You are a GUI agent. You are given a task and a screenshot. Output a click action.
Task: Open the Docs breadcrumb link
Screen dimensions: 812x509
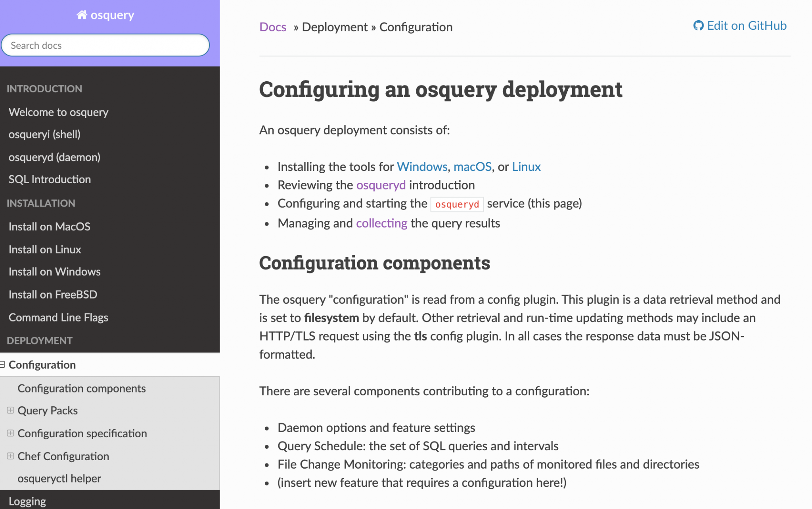pyautogui.click(x=272, y=27)
